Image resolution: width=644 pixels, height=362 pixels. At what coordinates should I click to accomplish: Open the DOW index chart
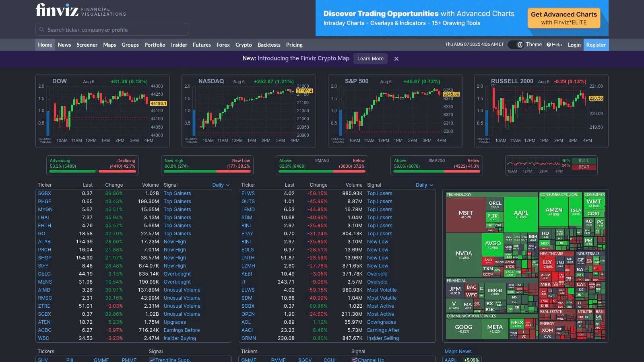coord(103,111)
